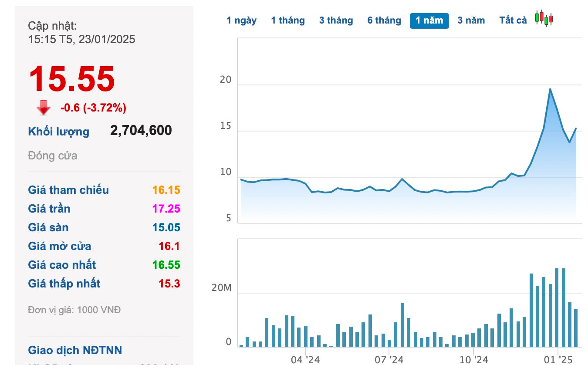Image resolution: width=588 pixels, height=365 pixels.
Task: Select the '1 ngày' time range tab
Action: 242,20
